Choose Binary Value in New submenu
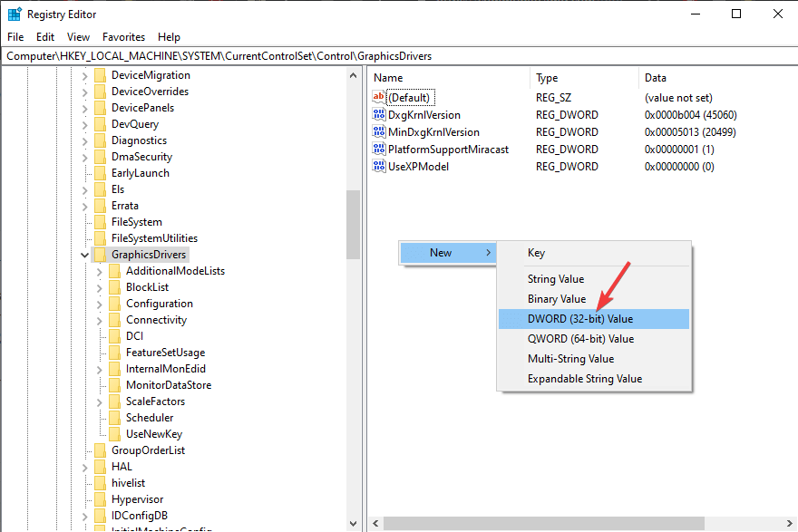798x532 pixels. (x=593, y=299)
